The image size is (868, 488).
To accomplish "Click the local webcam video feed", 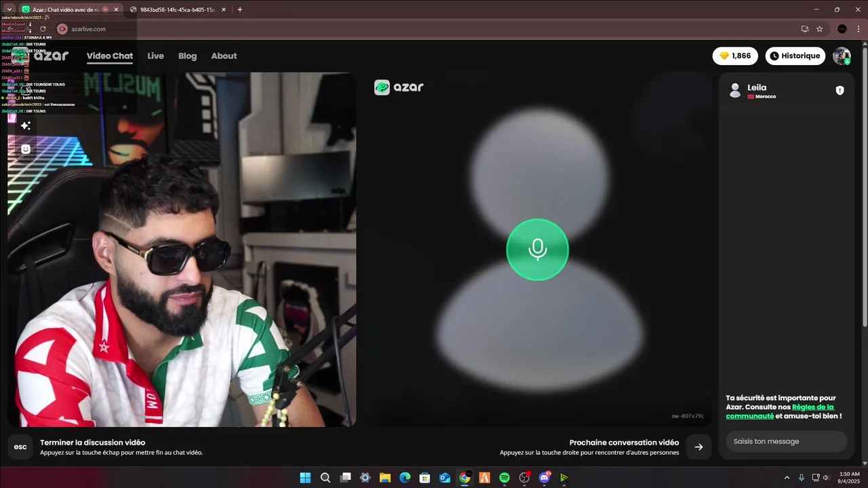I will tap(182, 249).
